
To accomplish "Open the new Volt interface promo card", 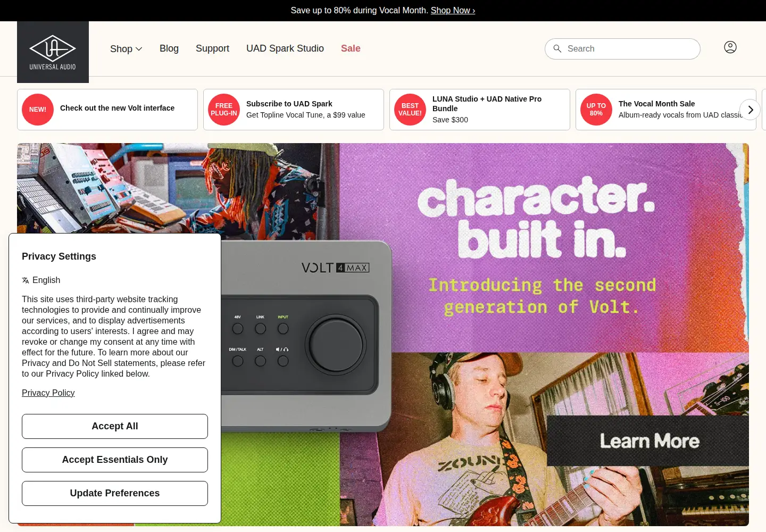I will pyautogui.click(x=107, y=110).
